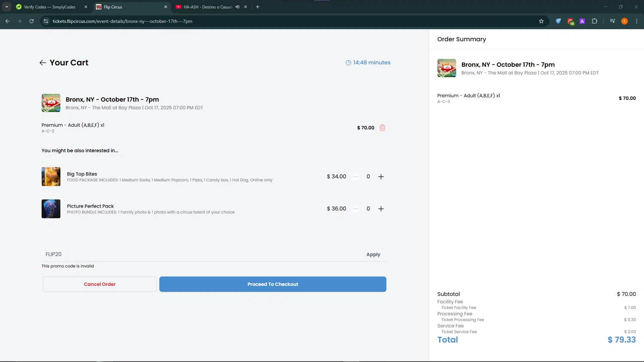Click the back arrow beside Your Cart
Screen dimensions: 644x362
(43, 63)
